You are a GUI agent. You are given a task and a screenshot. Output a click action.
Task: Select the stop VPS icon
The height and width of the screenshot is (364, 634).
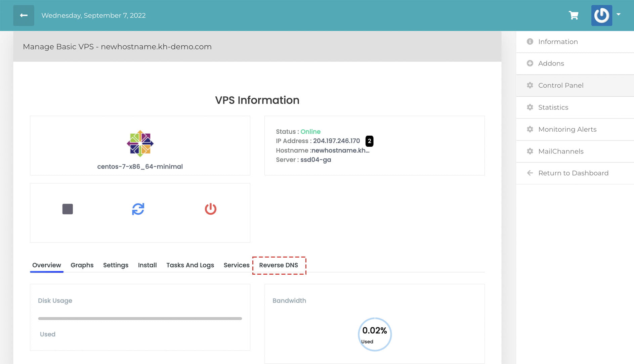68,209
